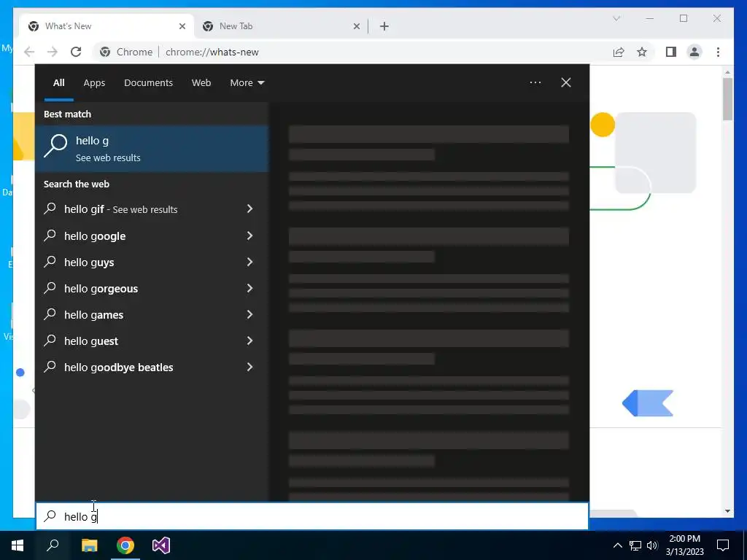The image size is (747, 560).
Task: Open the Chrome three-dot menu
Action: click(718, 52)
